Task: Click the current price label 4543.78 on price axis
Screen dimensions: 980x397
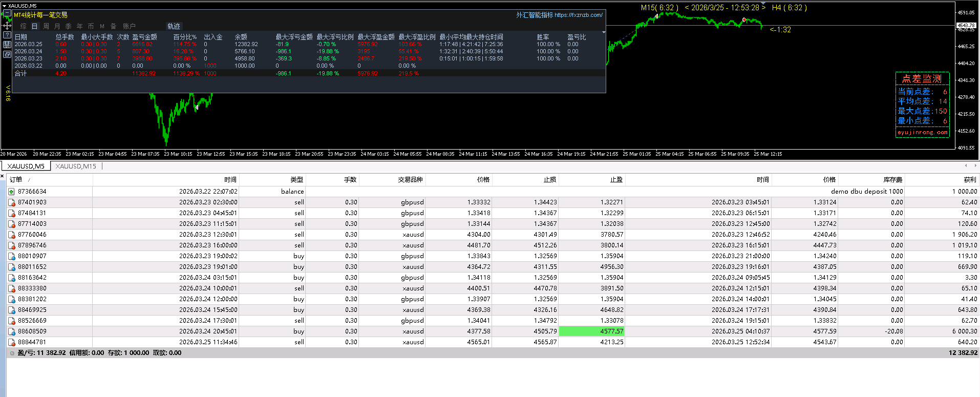Action: (966, 25)
